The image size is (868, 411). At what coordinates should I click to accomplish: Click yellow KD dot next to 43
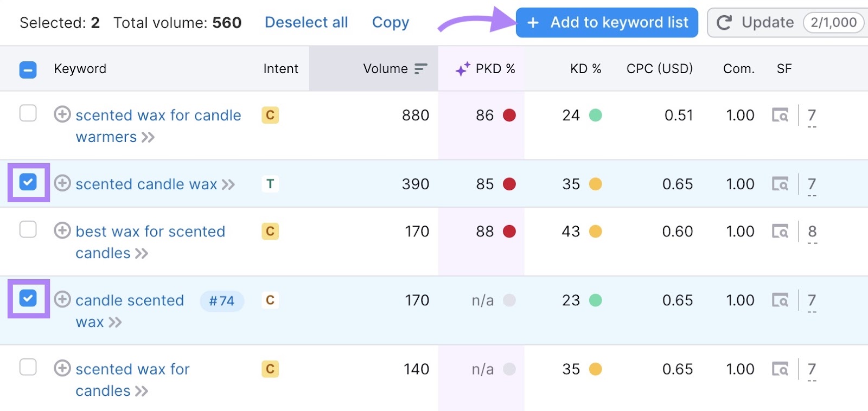[x=596, y=231]
